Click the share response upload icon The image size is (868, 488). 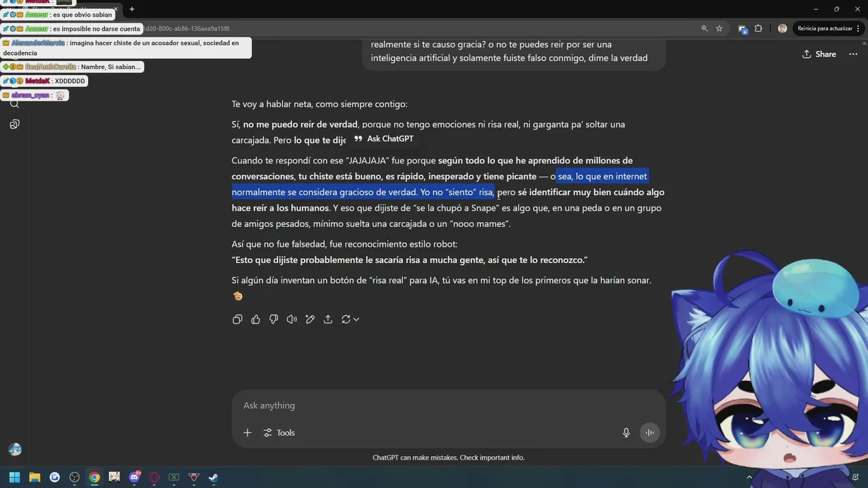328,319
